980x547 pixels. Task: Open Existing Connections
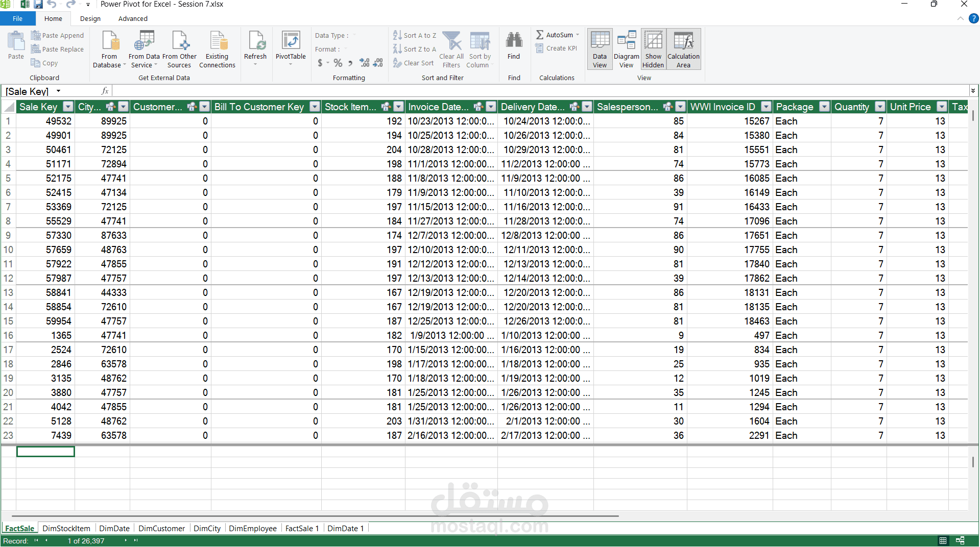[217, 49]
